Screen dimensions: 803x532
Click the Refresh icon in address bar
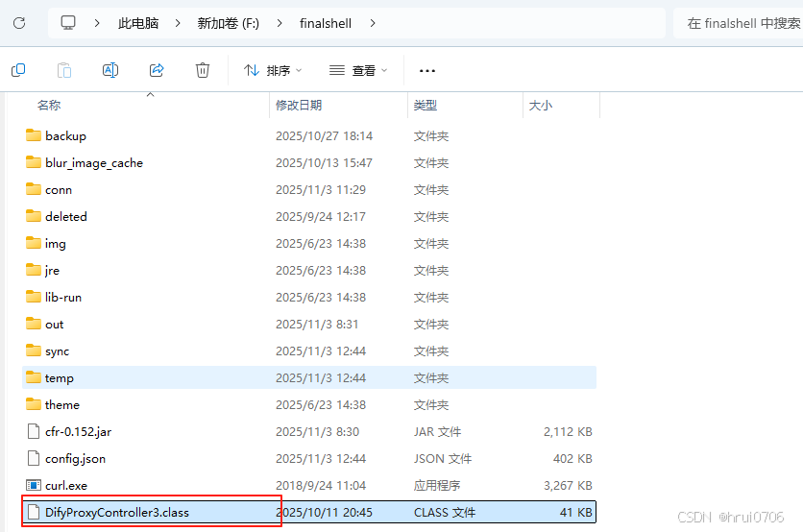point(19,23)
